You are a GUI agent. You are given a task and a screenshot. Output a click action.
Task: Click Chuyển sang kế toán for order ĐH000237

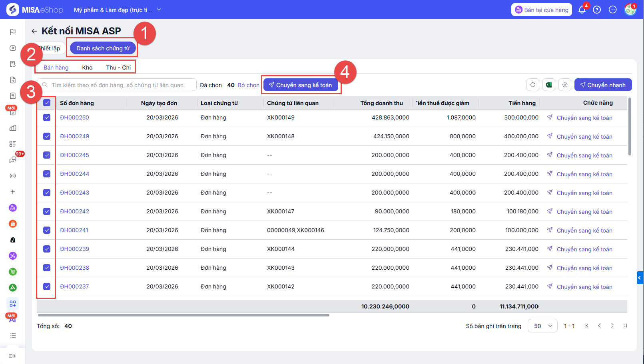(580, 286)
